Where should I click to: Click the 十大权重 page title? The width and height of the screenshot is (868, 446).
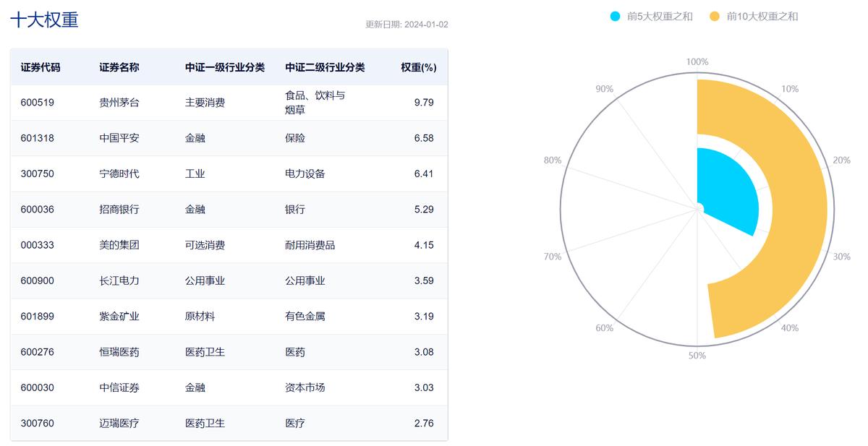(x=42, y=20)
